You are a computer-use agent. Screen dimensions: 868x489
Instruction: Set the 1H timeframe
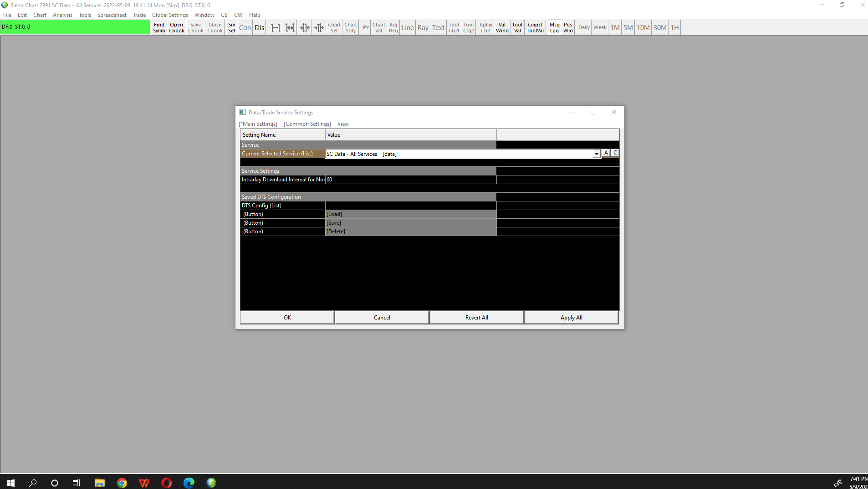pyautogui.click(x=674, y=28)
